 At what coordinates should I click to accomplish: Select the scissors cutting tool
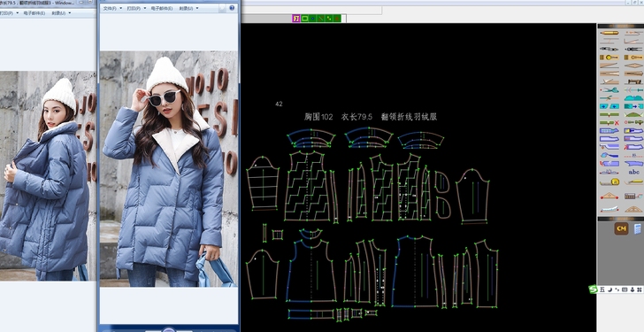click(x=609, y=90)
